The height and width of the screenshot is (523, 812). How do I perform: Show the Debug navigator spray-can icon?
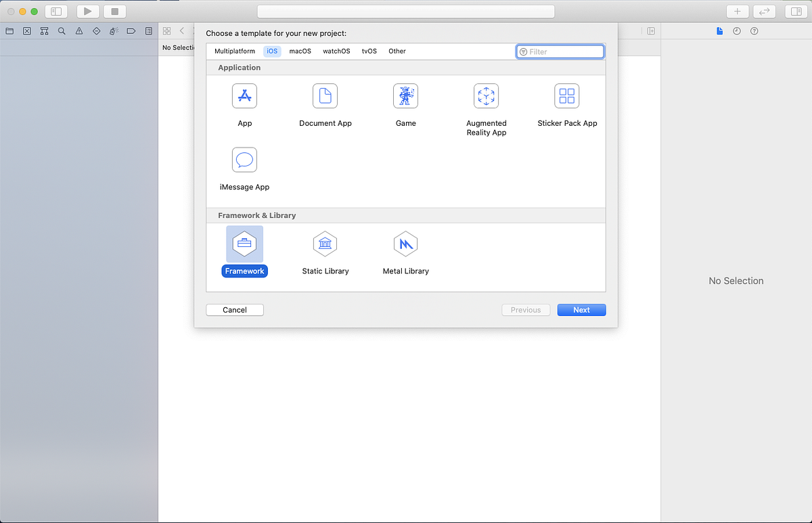(113, 30)
